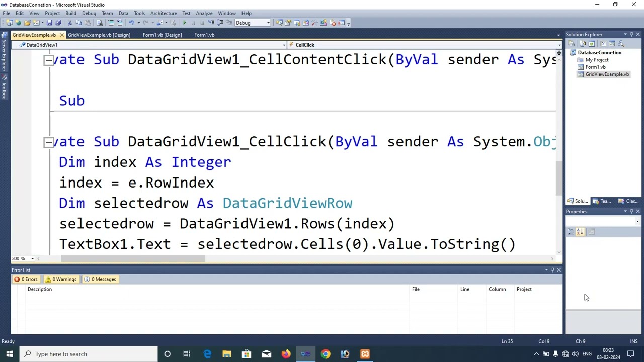Screen dimensions: 644x362
Task: Select My Project in Solution Explorer
Action: pyautogui.click(x=597, y=60)
